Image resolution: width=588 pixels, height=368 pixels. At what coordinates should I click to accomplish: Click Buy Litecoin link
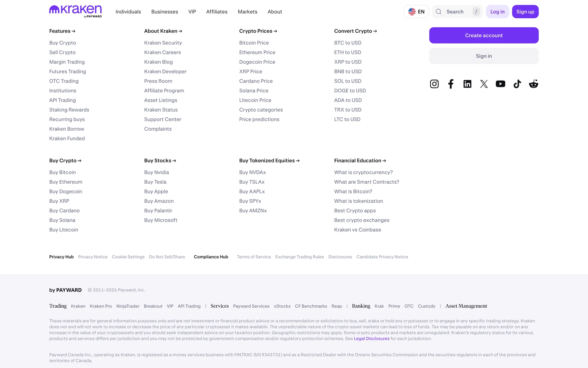(64, 230)
